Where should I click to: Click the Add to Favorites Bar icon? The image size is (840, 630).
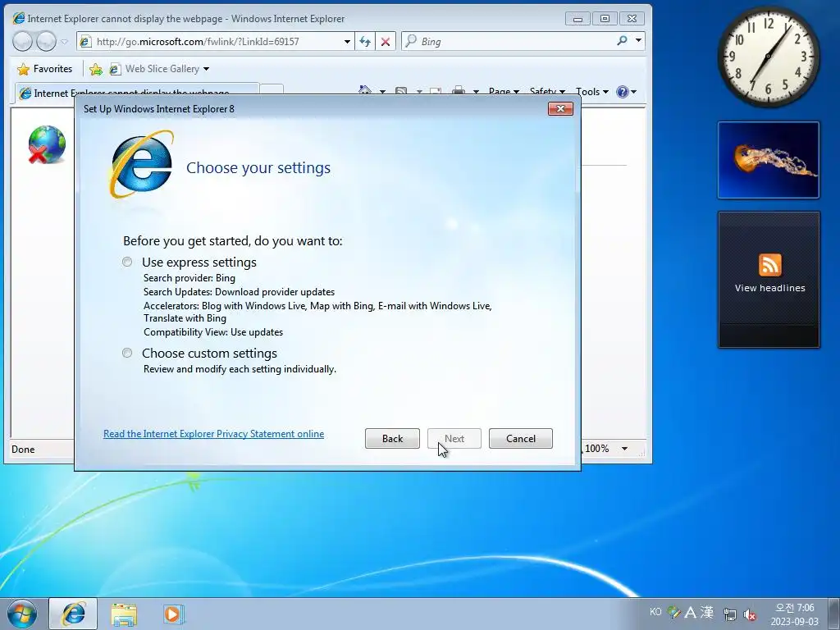96,69
